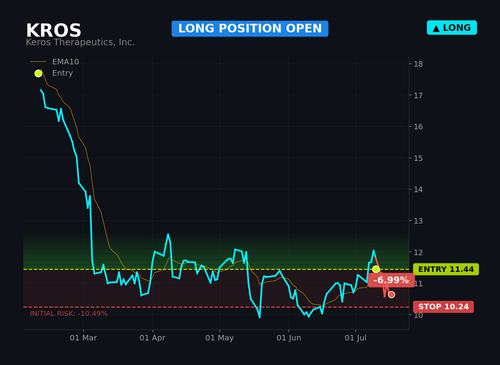
Task: Click the Entry legend marker
Action: (38, 73)
